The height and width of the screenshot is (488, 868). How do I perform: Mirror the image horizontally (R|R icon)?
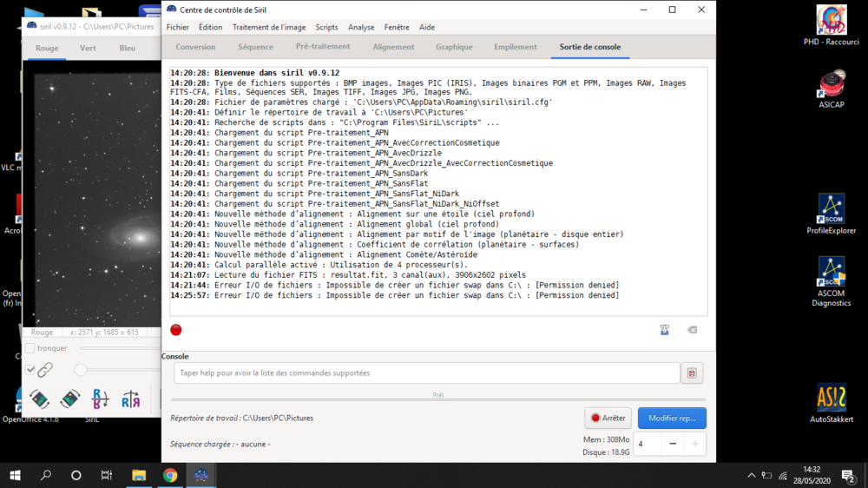131,399
